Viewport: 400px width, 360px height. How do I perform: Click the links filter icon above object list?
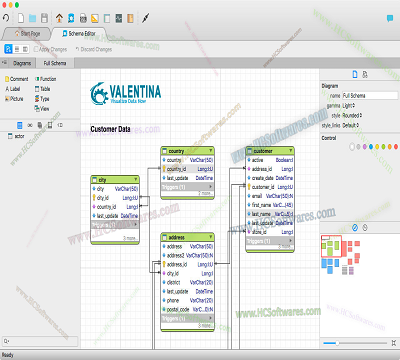pos(30,125)
